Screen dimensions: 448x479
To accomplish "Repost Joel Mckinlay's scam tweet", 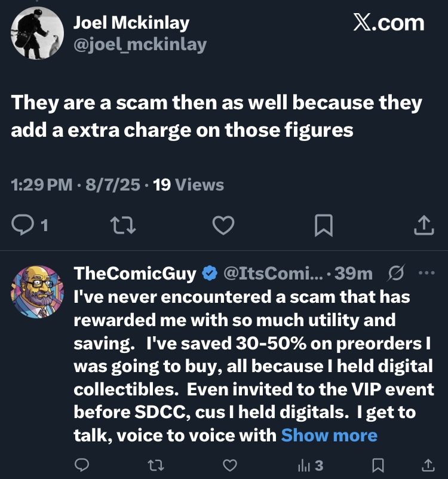I will [123, 225].
